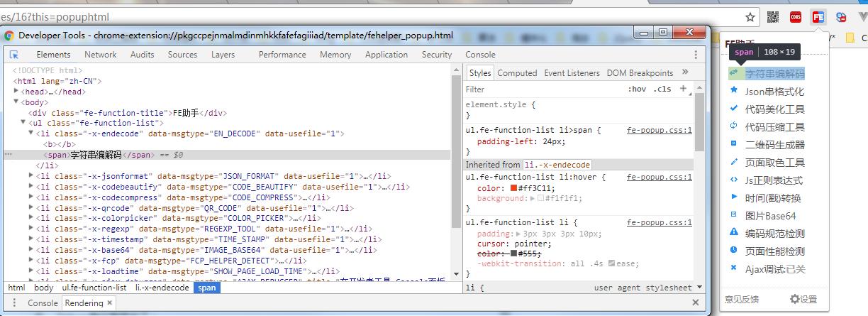The width and height of the screenshot is (868, 316).
Task: Toggle the :hov element state panel
Action: click(x=637, y=89)
